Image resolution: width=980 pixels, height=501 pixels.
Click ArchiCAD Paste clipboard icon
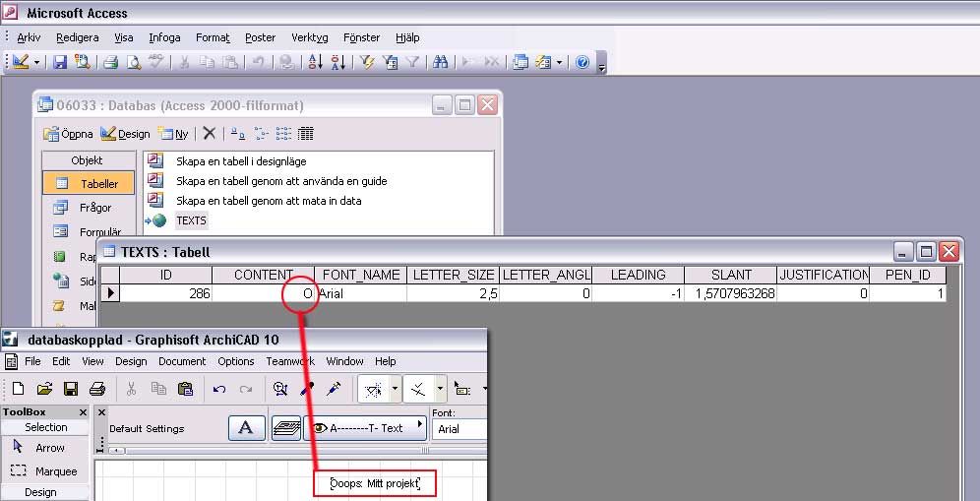(x=185, y=389)
